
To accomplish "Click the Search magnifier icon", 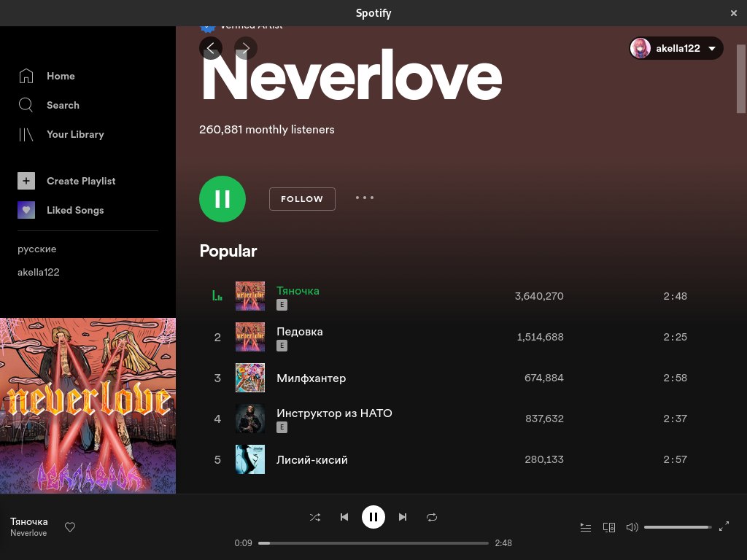I will coord(26,105).
